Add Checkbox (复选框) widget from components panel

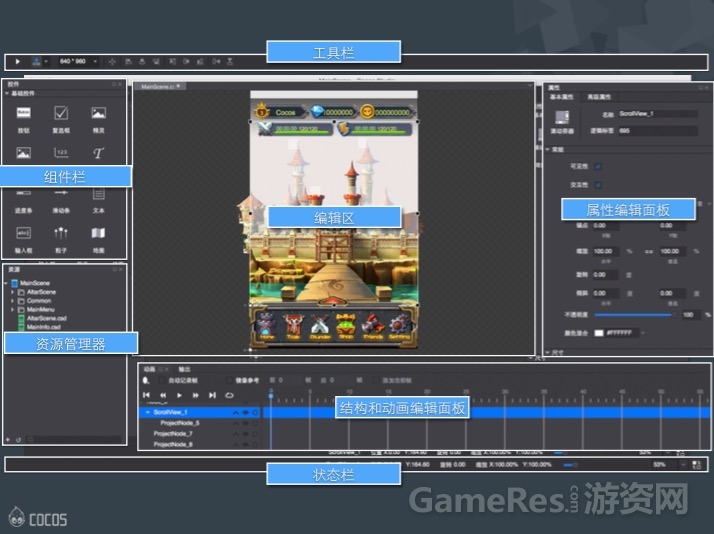[x=61, y=120]
